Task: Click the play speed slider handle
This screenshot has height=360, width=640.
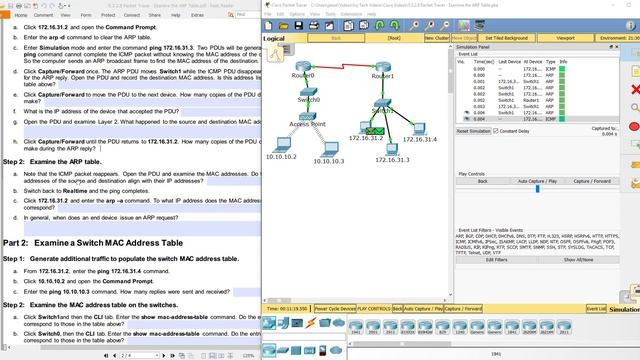Action: (538, 189)
